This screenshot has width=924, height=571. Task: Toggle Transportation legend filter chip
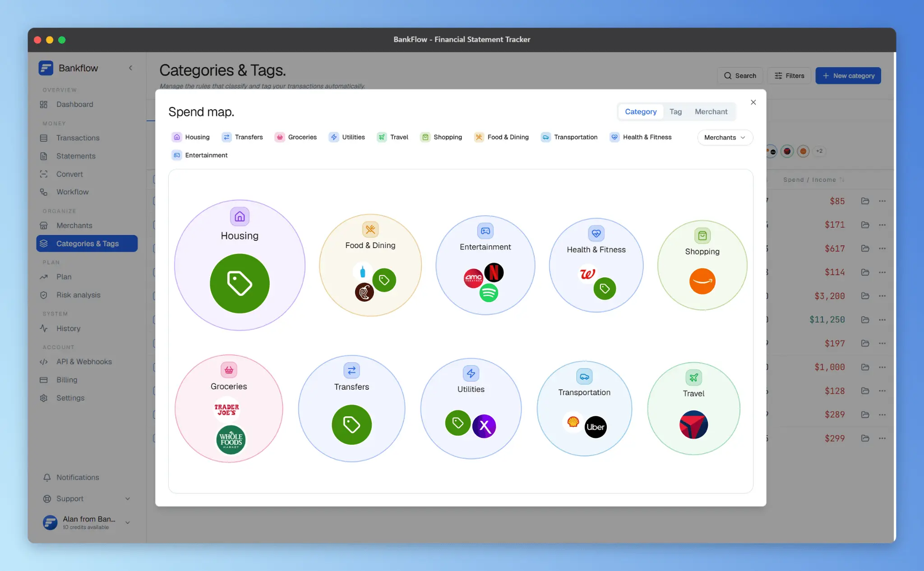point(569,137)
